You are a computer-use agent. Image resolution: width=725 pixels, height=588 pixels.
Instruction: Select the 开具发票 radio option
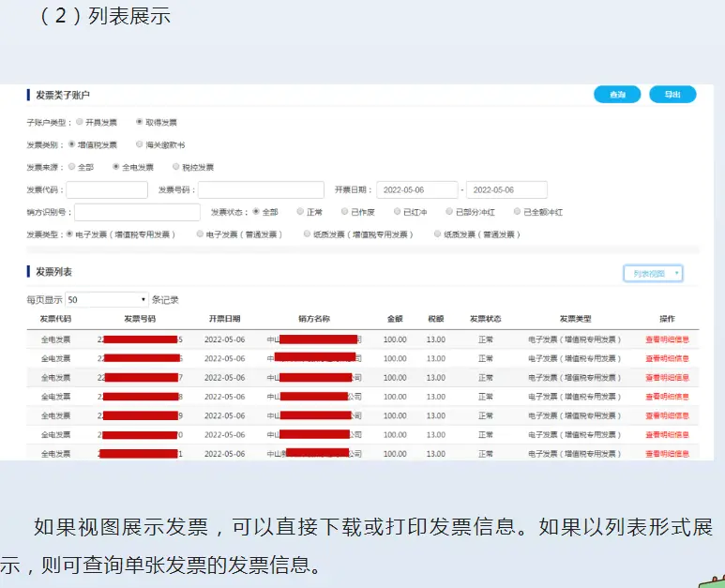80,122
